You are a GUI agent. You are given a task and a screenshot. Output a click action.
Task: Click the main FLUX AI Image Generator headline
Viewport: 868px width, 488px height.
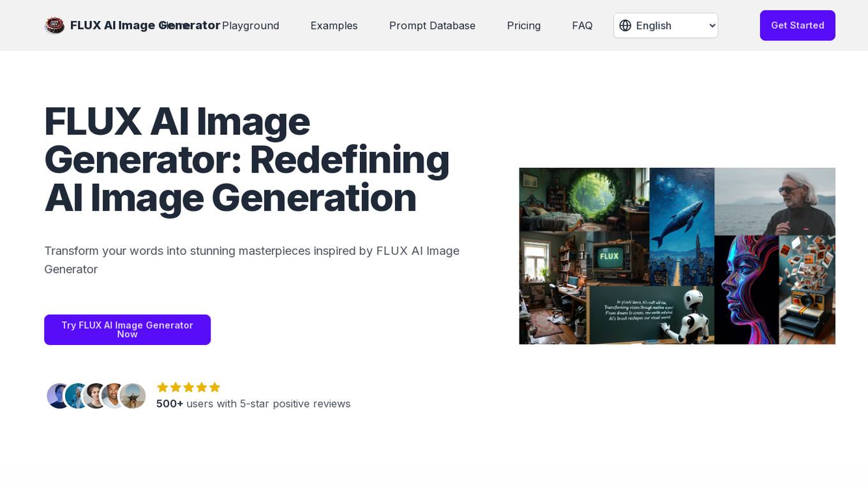[x=247, y=160]
